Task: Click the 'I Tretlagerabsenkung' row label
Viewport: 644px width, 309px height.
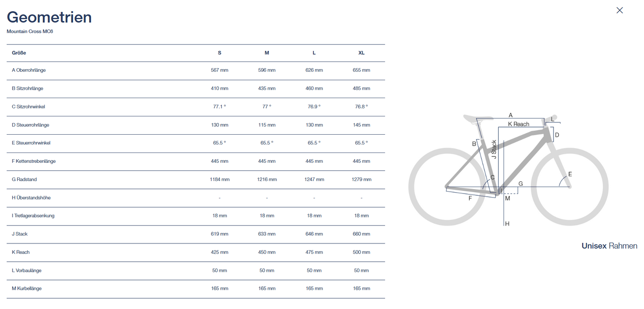Action: pyautogui.click(x=33, y=216)
